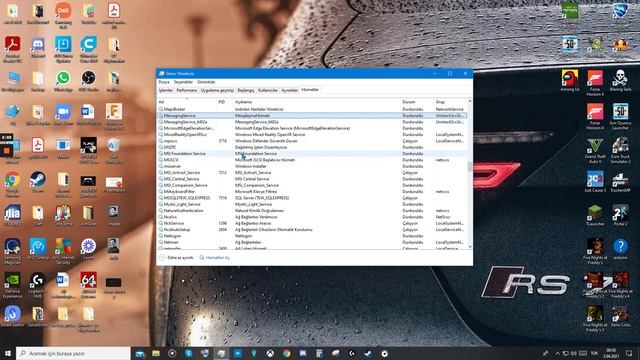Sort services by the Açıklama column header
640x360 pixels.
[x=317, y=102]
